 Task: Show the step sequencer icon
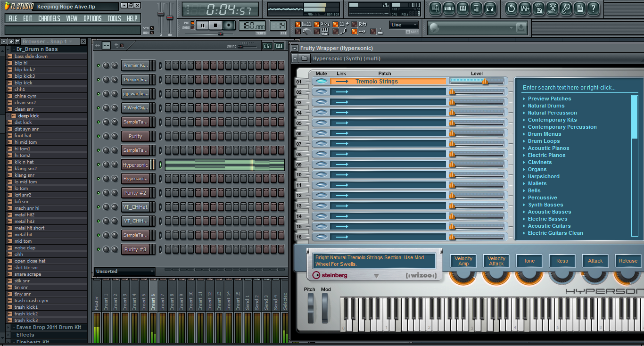coord(449,8)
